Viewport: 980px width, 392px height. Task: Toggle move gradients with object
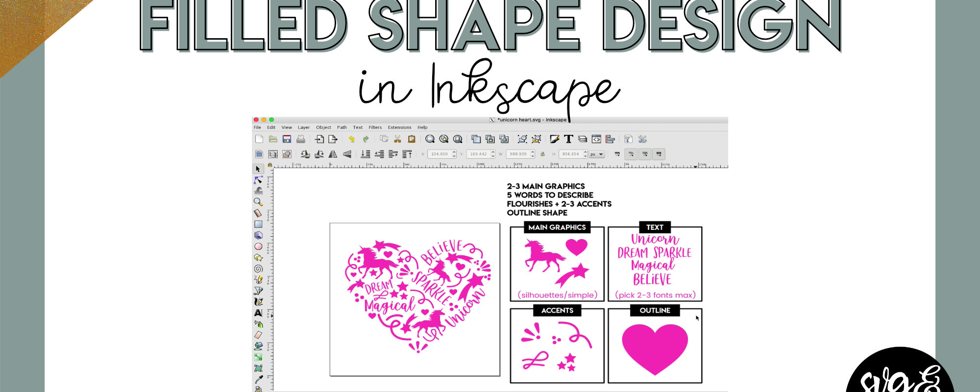click(x=645, y=154)
